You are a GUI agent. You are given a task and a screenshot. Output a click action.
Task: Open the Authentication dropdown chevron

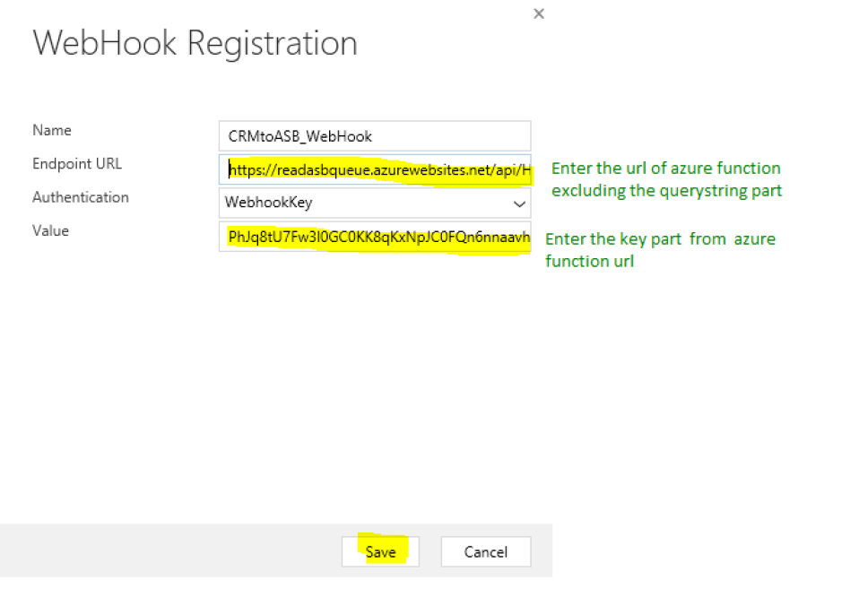pos(519,203)
